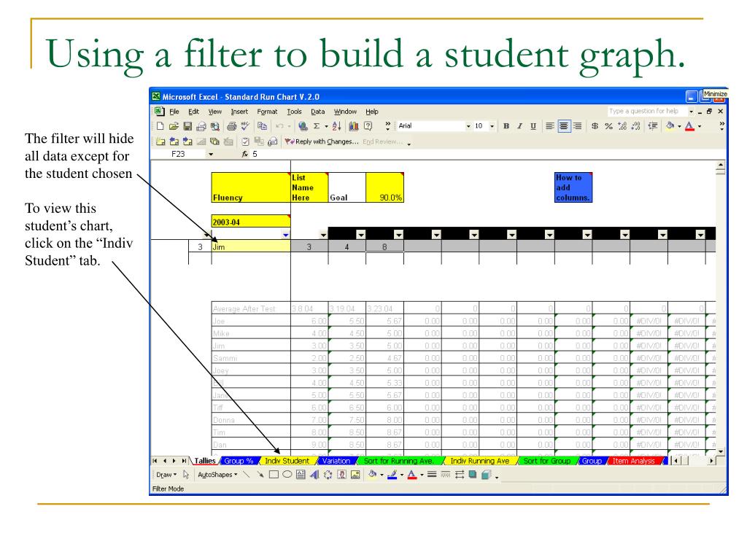Select the Arrow drawing tool
Viewport: 747px width, 560px height.
[260, 475]
